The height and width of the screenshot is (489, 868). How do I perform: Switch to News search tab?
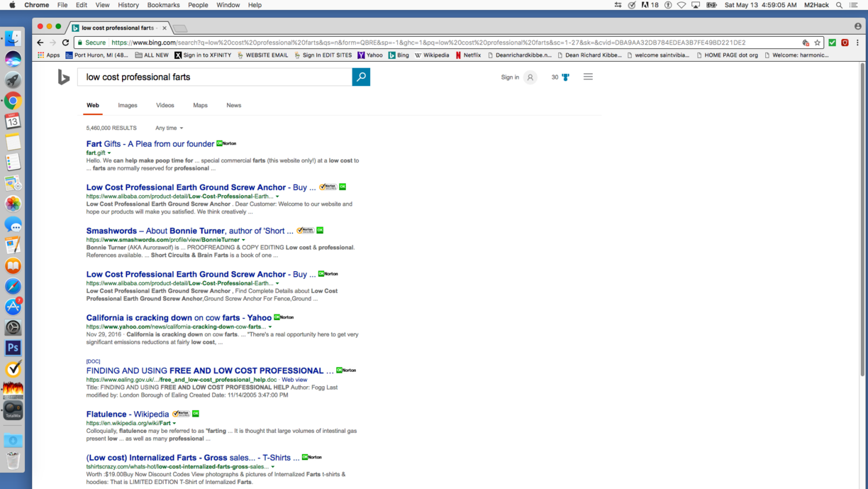(x=233, y=105)
